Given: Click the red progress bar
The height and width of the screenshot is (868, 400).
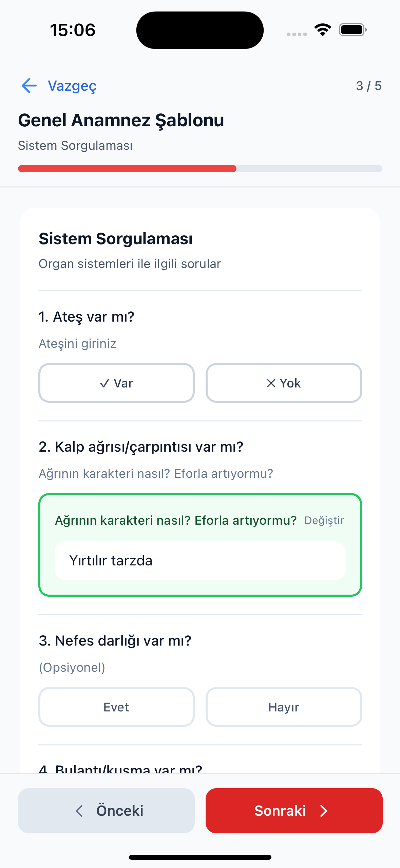Looking at the screenshot, I should 127,168.
